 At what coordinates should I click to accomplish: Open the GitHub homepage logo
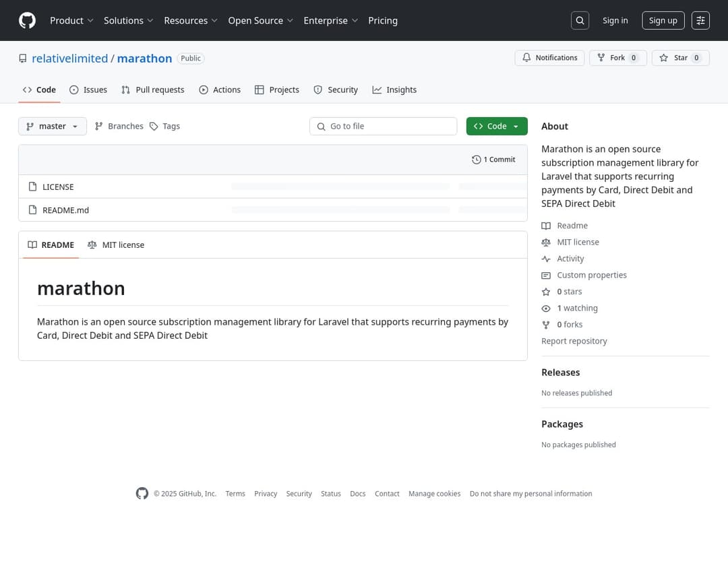tap(27, 20)
